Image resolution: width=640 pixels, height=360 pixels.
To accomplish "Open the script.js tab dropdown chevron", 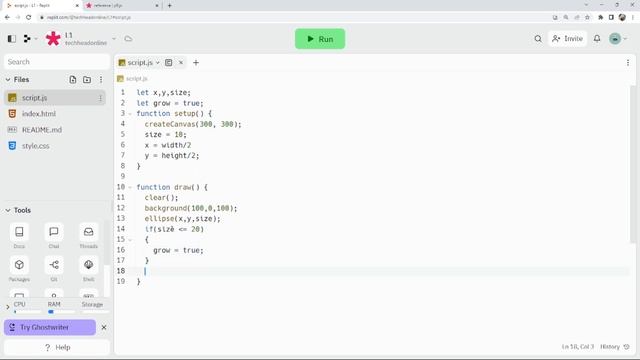I will [x=158, y=62].
